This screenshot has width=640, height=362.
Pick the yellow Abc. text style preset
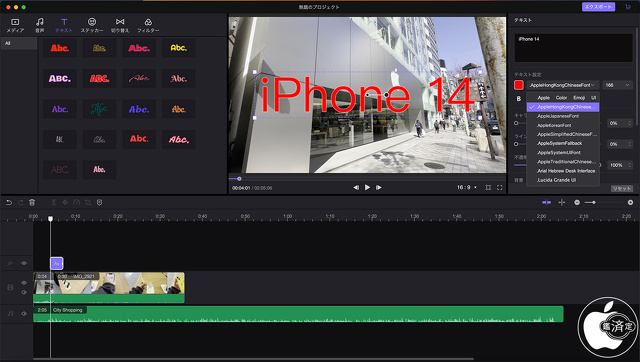pos(178,48)
